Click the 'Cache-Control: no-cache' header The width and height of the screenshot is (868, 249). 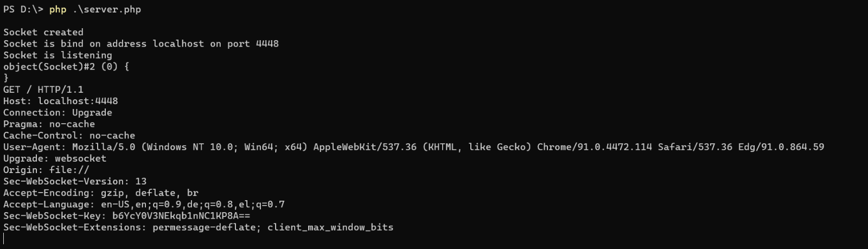coord(69,135)
